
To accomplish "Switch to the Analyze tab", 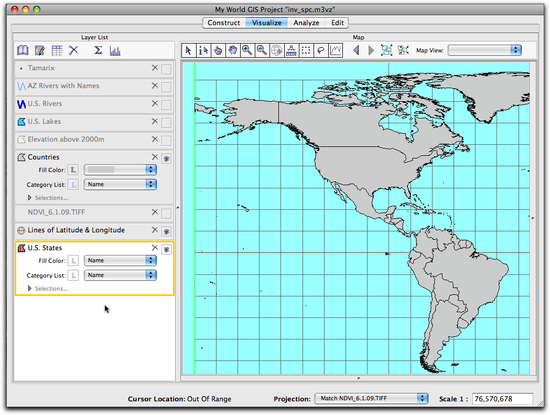I will [306, 23].
